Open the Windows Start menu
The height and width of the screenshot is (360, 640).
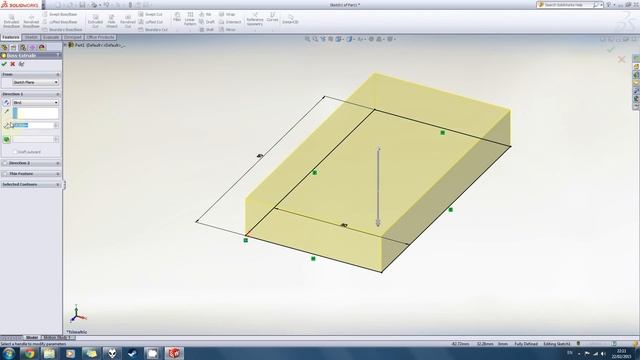click(x=9, y=353)
